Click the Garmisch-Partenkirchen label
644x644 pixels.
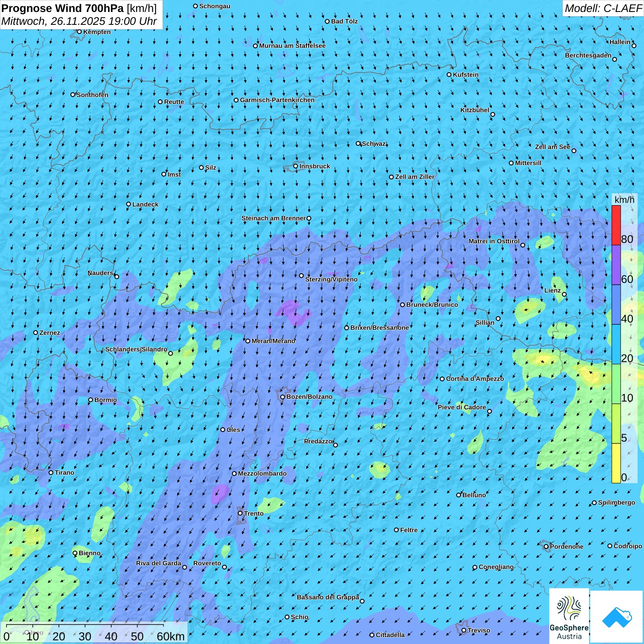tap(277, 100)
